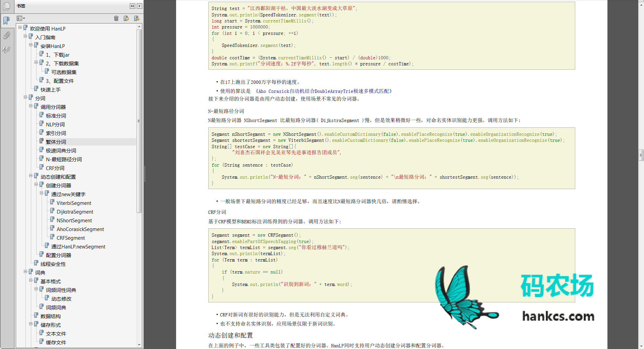The height and width of the screenshot is (349, 644).
Task: Click the bookmark tree vertical scrollbar thumb
Action: (139, 121)
